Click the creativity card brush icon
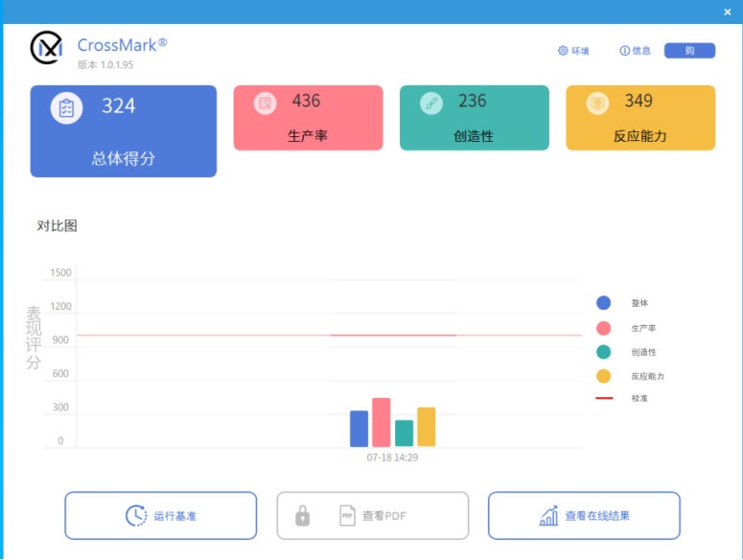Screen dimensions: 743x560 click(431, 104)
